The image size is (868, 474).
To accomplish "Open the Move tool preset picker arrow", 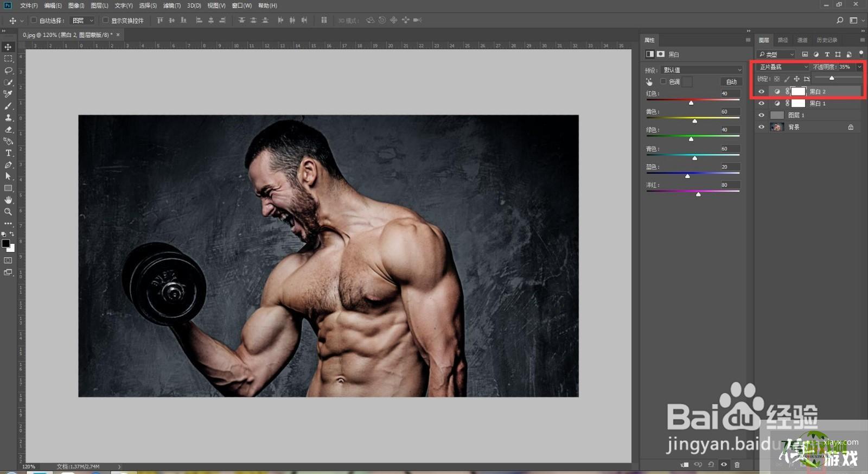I will tap(22, 21).
